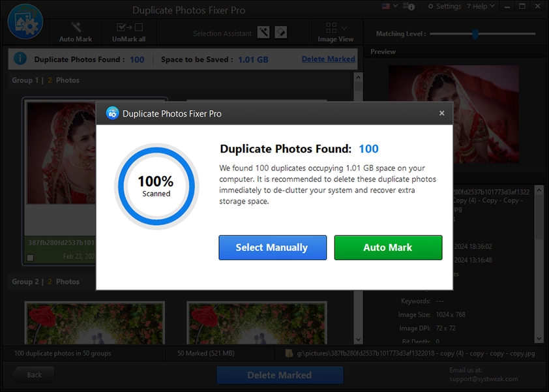Image resolution: width=549 pixels, height=392 pixels.
Task: Click the file name under the Group 1 thumbnail
Action: (x=62, y=243)
